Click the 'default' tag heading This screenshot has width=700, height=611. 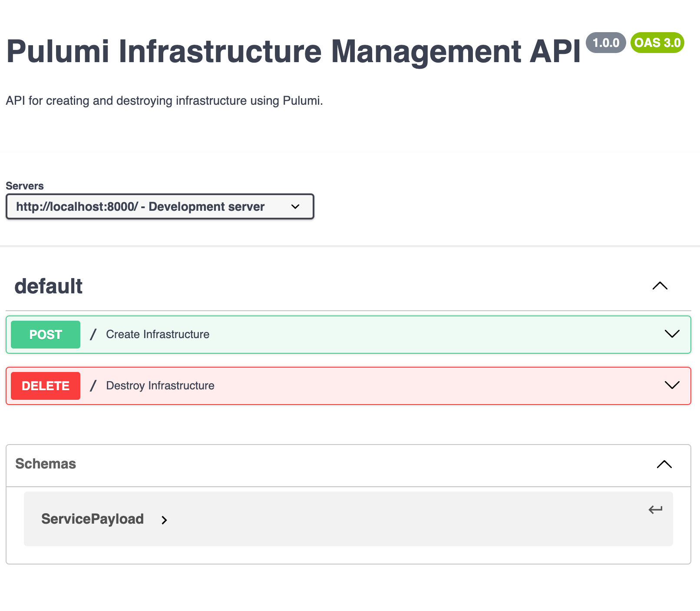49,286
